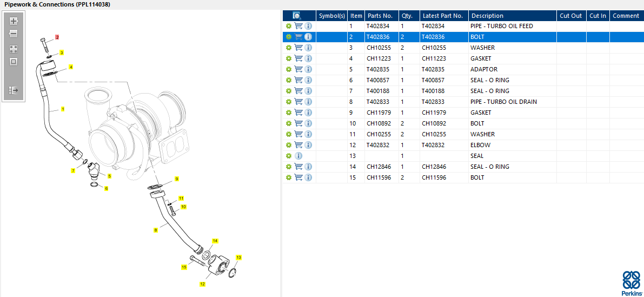Viewport: 644px width, 297px height.
Task: Open info for item 11 WASHER
Action: click(308, 134)
